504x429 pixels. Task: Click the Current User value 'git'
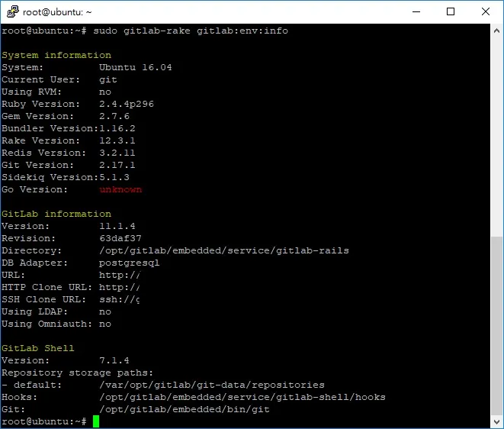pos(108,80)
